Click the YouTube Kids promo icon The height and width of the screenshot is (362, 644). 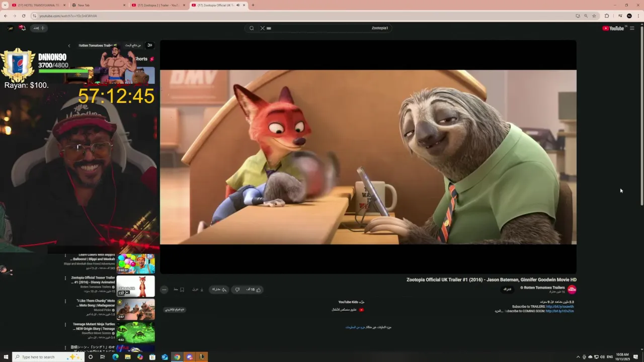361,310
